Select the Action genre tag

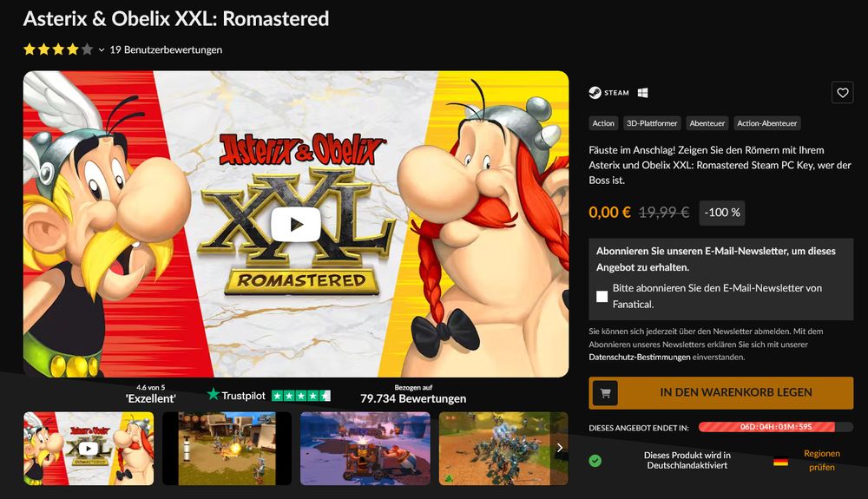(x=603, y=123)
